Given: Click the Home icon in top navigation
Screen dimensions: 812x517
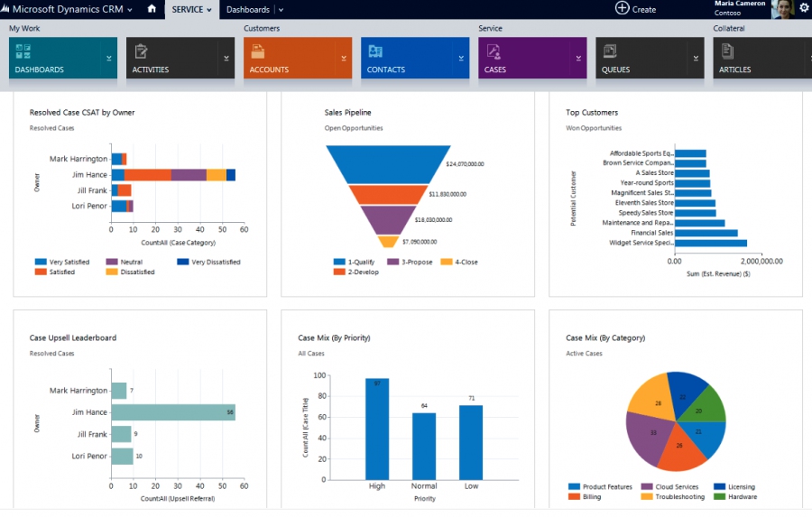Looking at the screenshot, I should (152, 9).
